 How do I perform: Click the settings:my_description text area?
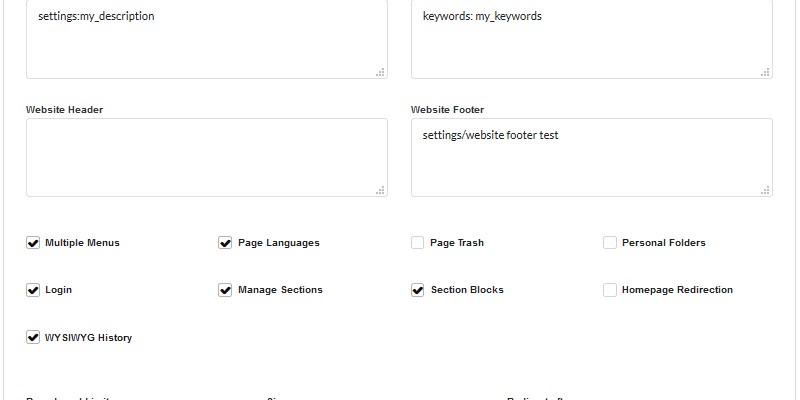(x=207, y=38)
